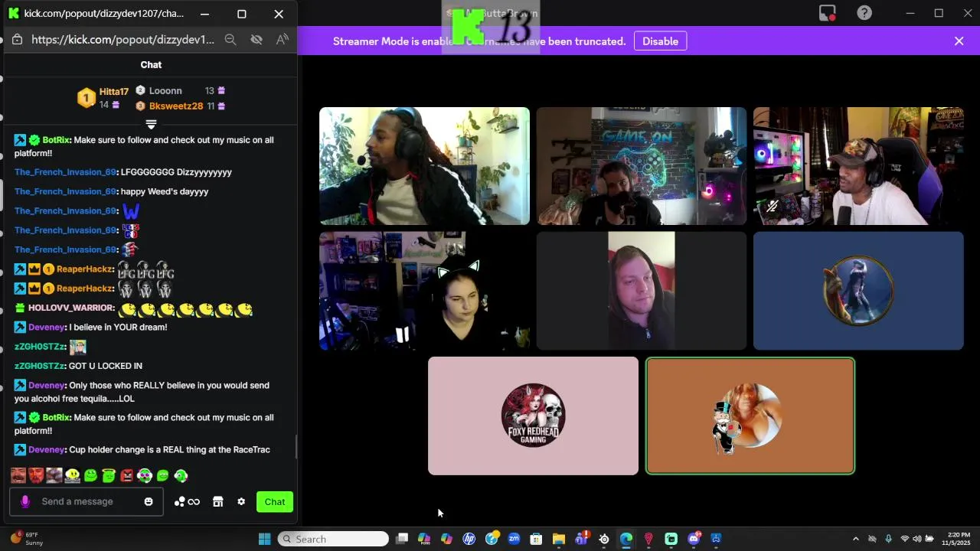Dismiss the Streamer Mode banner
The image size is (980, 551).
(x=959, y=41)
